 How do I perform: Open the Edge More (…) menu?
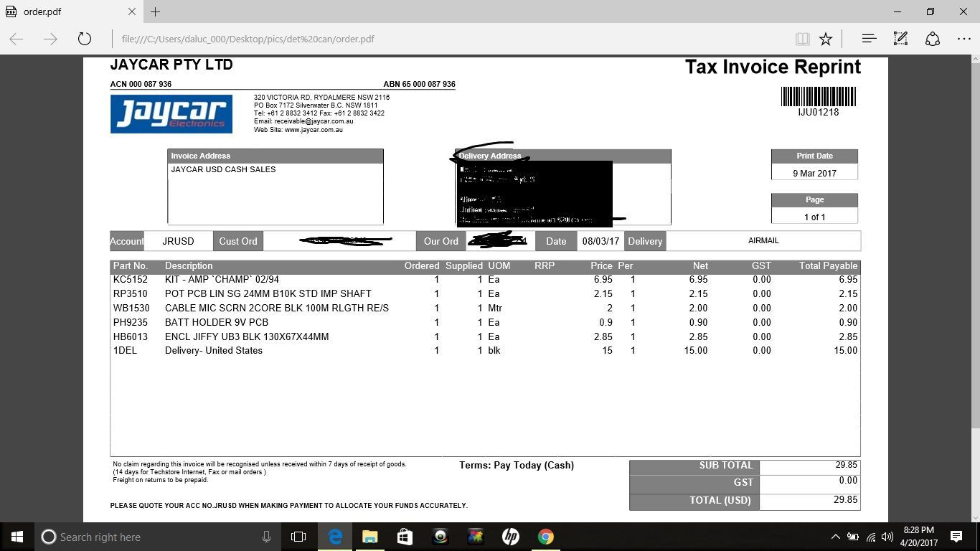point(964,39)
